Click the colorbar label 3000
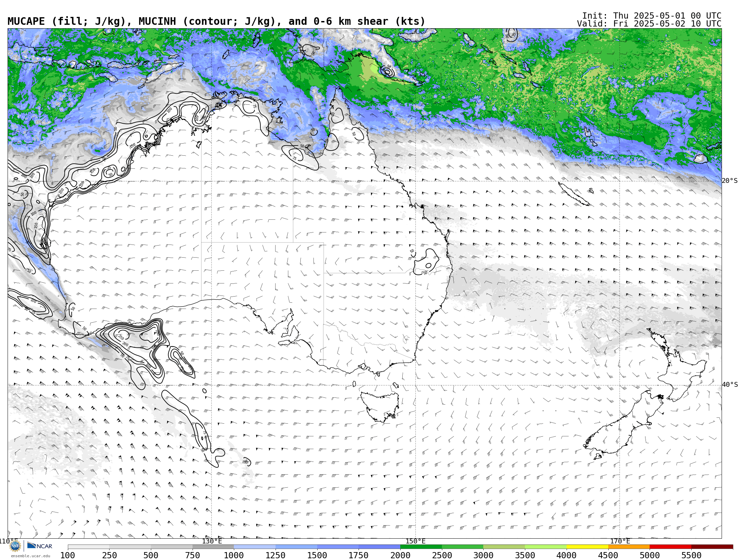Image resolution: width=744 pixels, height=560 pixels. [483, 556]
